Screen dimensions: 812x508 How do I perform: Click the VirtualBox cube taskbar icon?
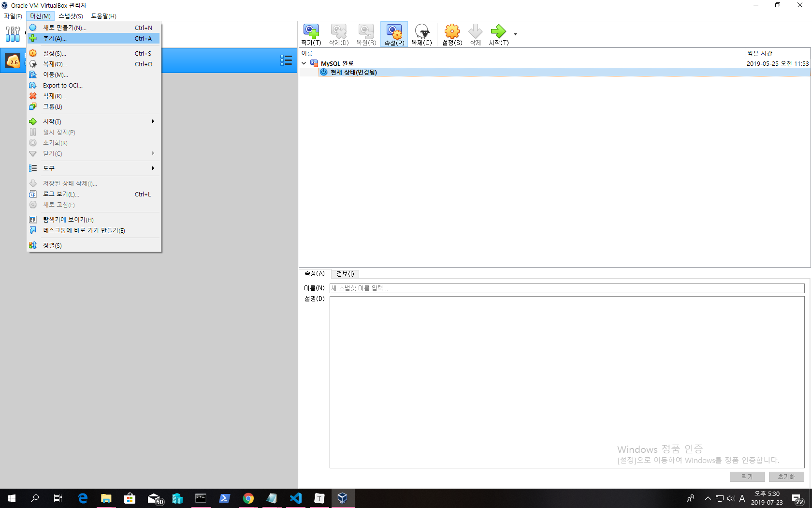click(x=342, y=498)
